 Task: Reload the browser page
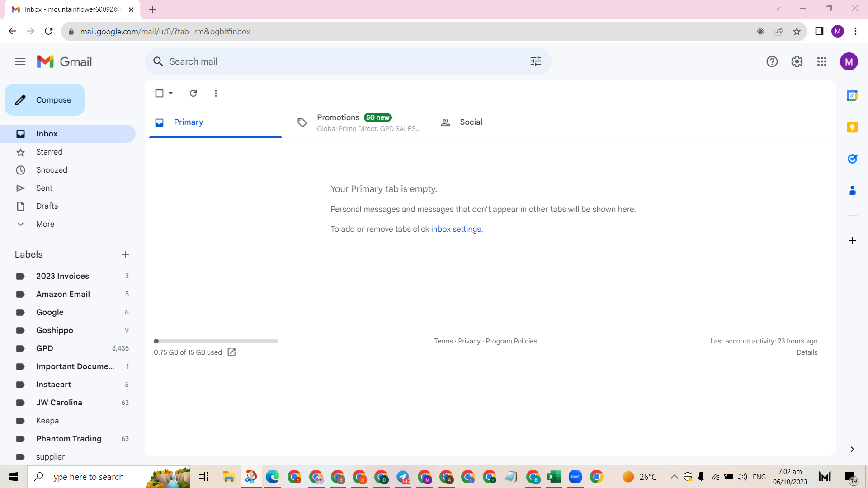pos(49,31)
